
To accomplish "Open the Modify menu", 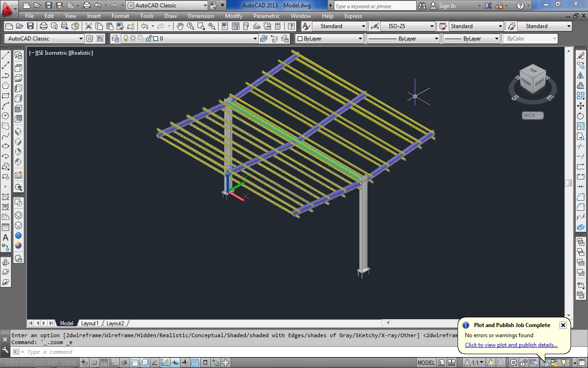I will (233, 16).
